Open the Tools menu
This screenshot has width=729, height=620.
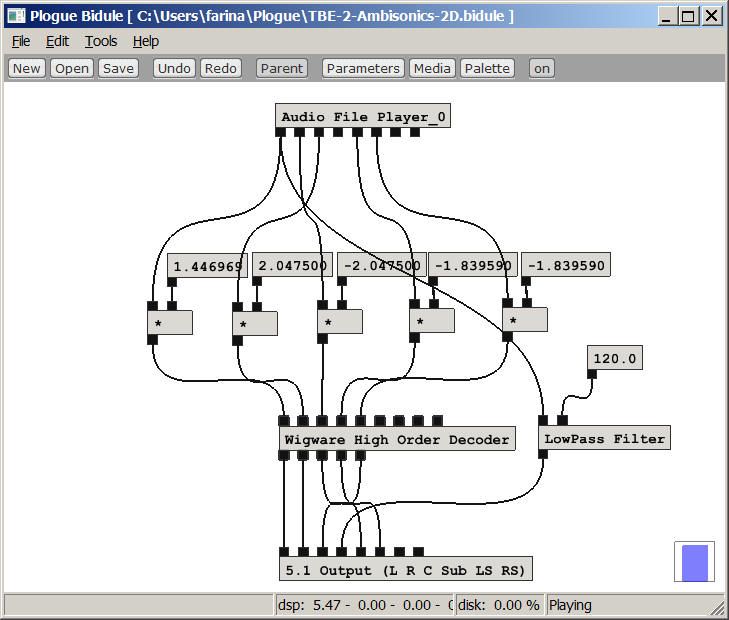pos(100,41)
